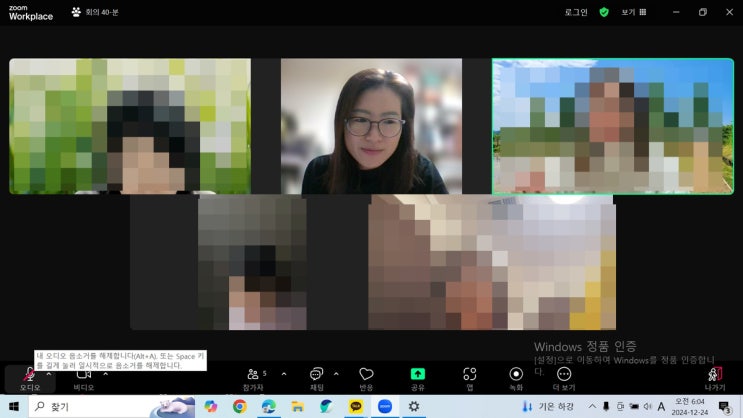Open File Explorer from the taskbar
The width and height of the screenshot is (743, 418).
pos(298,407)
